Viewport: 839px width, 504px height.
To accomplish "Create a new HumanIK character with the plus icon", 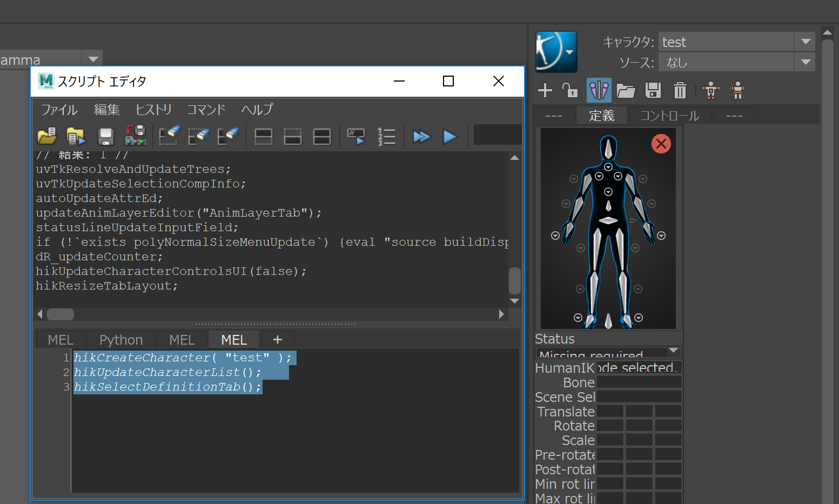I will tap(545, 90).
